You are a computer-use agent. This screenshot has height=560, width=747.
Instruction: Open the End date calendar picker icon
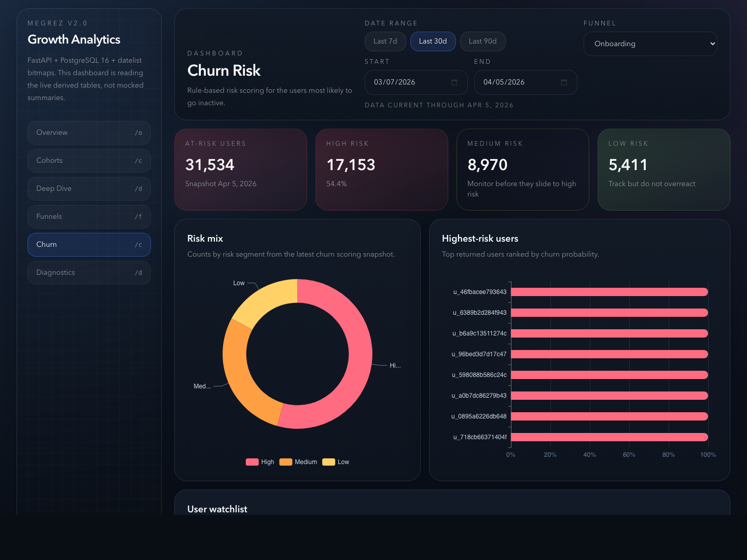tap(564, 82)
